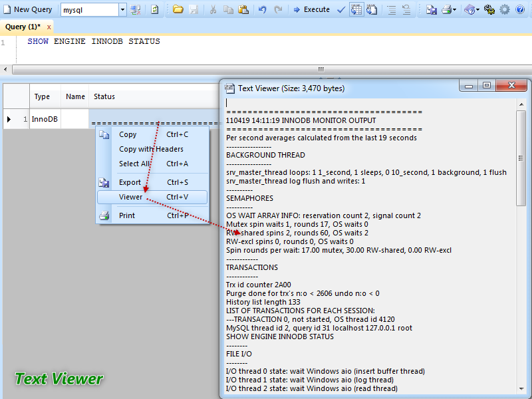Screen dimensions: 532x399
Task: Click the Name column header
Action: 75,96
